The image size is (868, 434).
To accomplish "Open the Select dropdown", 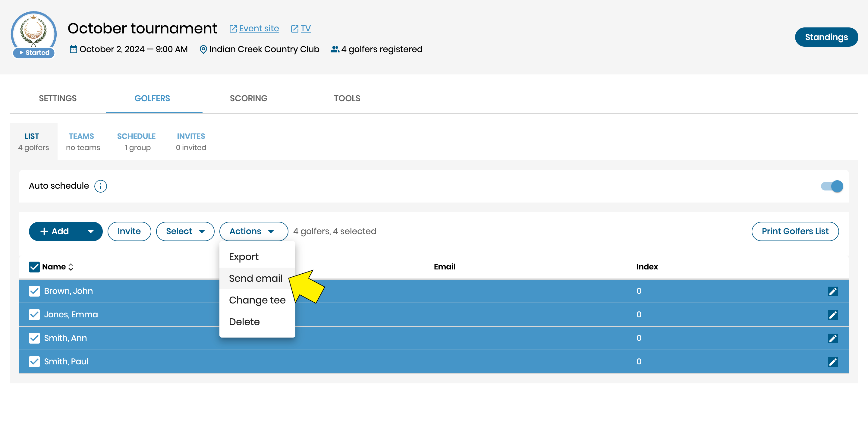I will coord(185,231).
